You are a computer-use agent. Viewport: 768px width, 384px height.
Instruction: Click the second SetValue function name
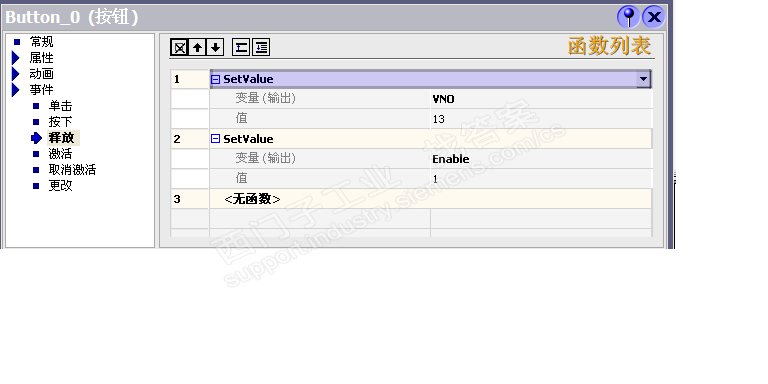248,139
